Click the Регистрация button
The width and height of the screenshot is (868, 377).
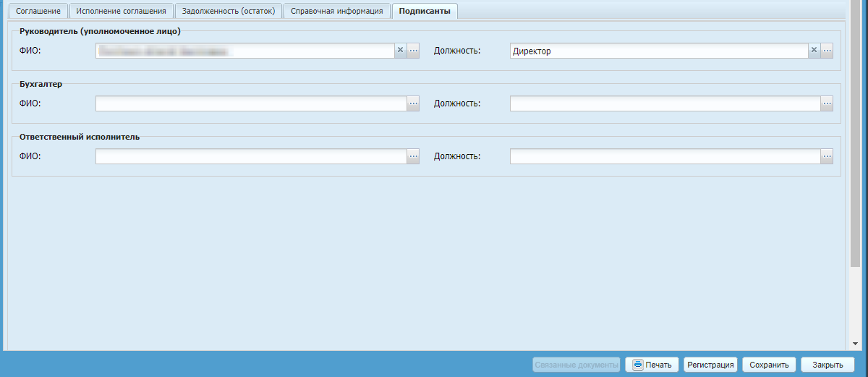tap(710, 365)
